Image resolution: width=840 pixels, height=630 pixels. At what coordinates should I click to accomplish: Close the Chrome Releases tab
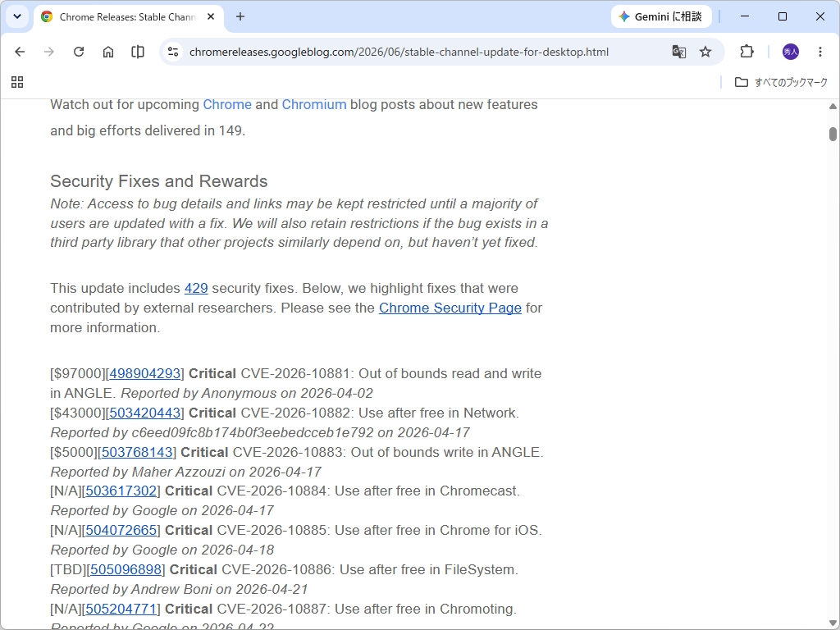211,16
